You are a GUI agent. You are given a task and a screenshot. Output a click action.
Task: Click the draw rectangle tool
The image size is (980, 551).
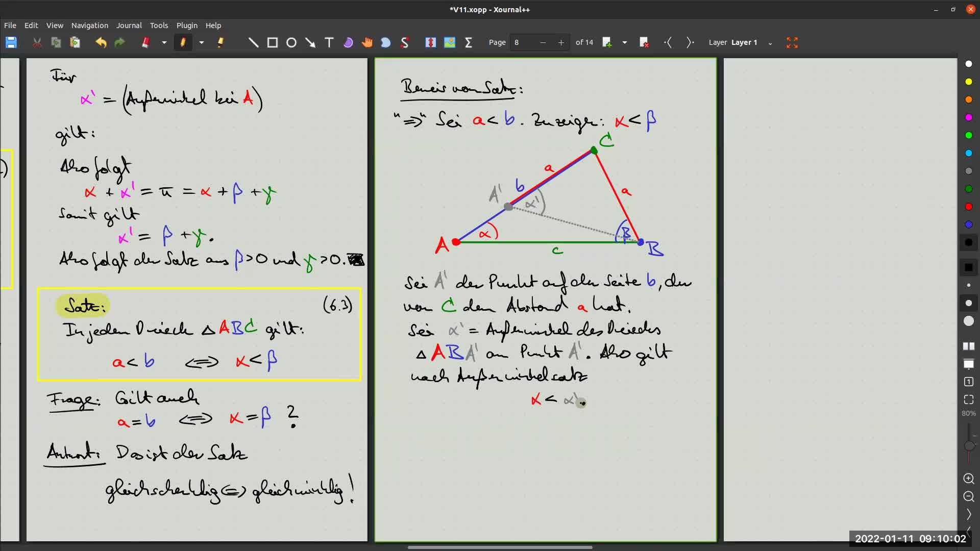click(x=273, y=43)
